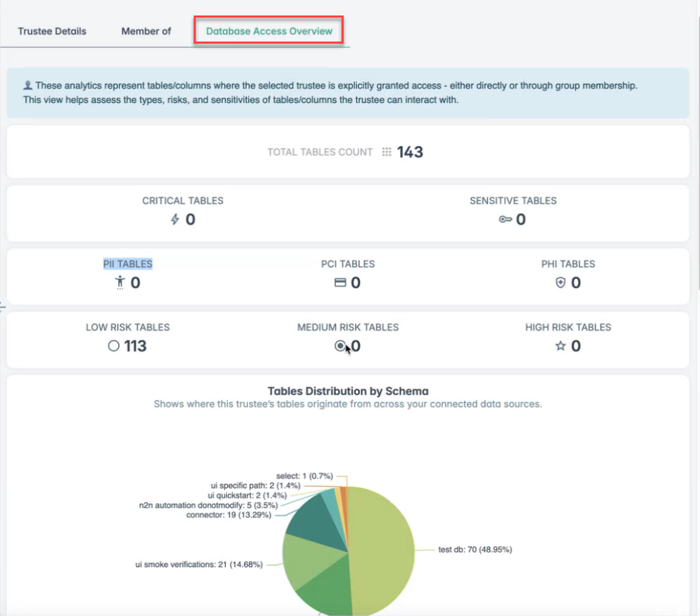Select the Database Access Overview tab

coord(269,31)
